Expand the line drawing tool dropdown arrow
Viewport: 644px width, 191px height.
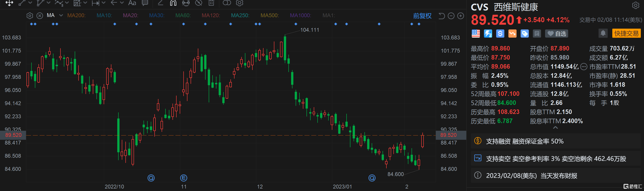(30, 3)
